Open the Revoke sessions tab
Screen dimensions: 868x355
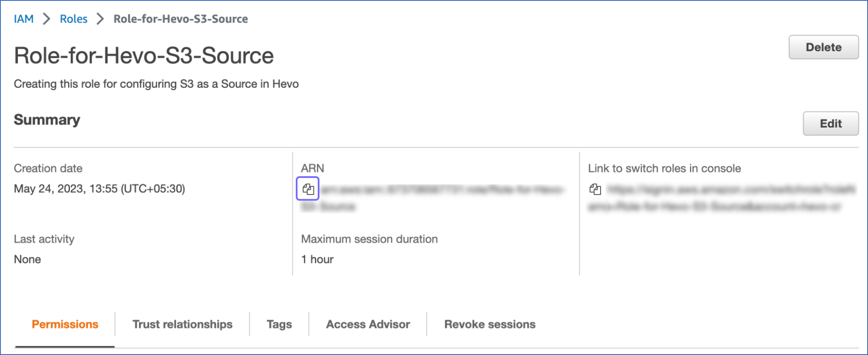coord(490,324)
